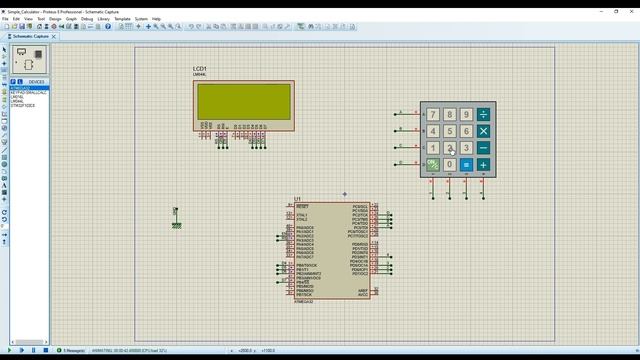This screenshot has width=640, height=360.
Task: Click keypad multiply key
Action: click(483, 131)
